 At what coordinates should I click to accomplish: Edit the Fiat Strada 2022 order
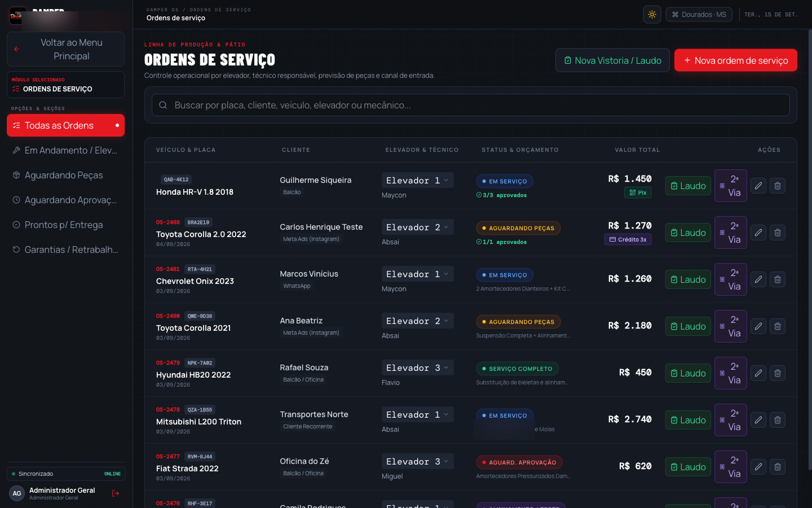click(x=758, y=467)
